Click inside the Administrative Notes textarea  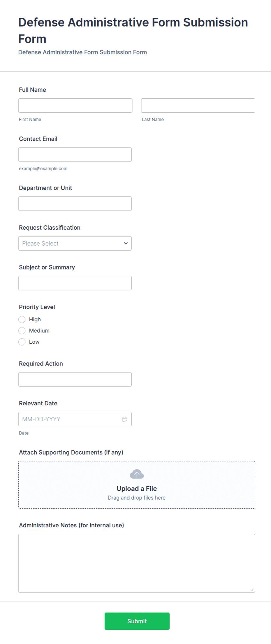tap(137, 563)
